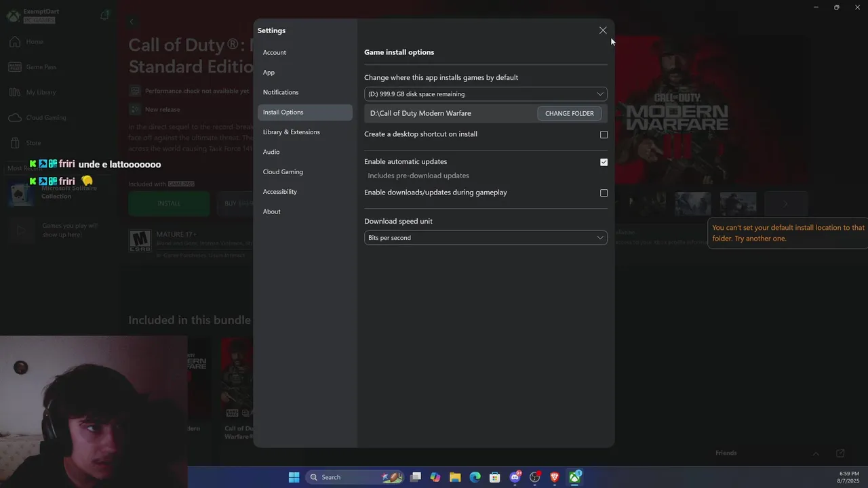The width and height of the screenshot is (868, 488).
Task: Open Game Pass in the Xbox sidebar
Action: tap(33, 67)
